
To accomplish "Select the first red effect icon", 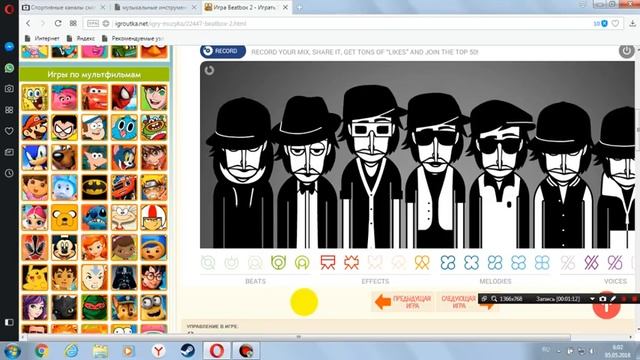I will tap(328, 262).
